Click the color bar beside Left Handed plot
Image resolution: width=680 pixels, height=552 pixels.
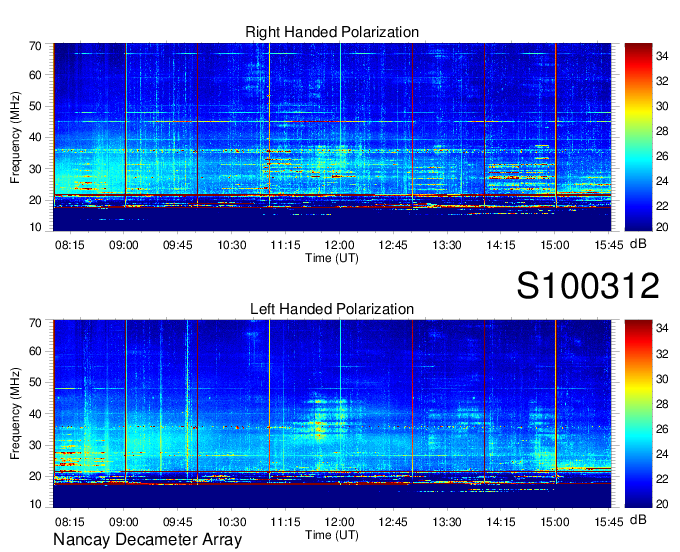point(638,414)
